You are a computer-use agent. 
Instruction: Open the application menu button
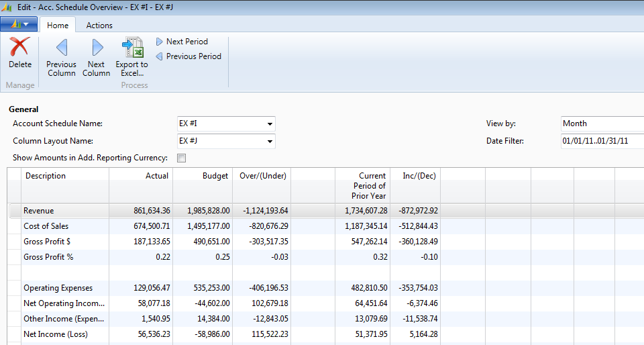click(x=19, y=25)
